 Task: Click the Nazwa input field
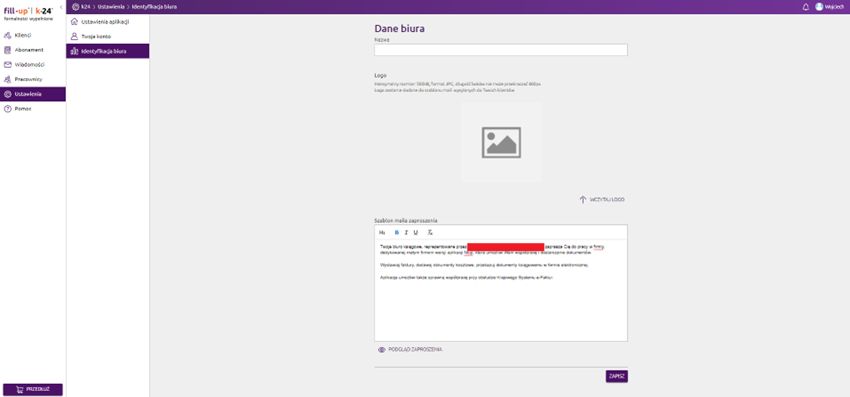click(x=501, y=50)
